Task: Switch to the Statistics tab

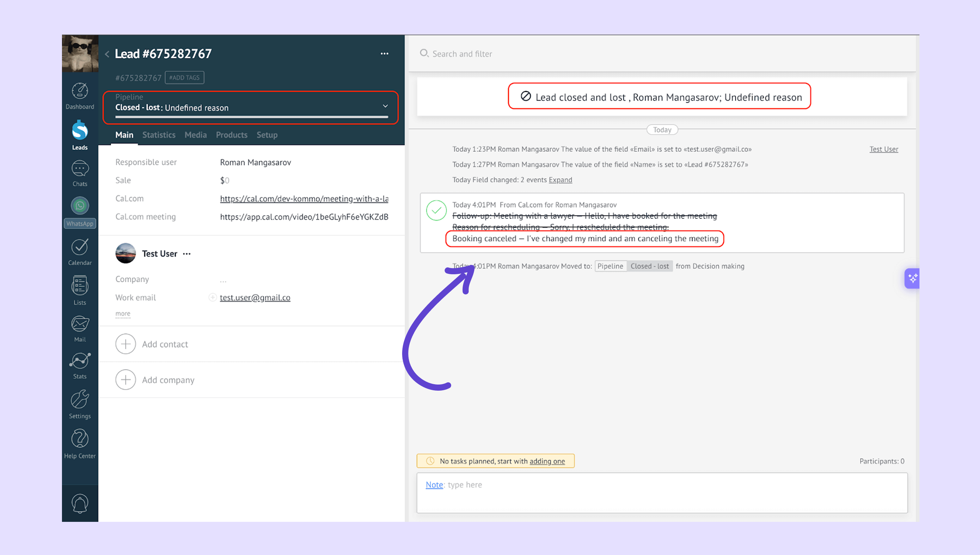Action: click(159, 135)
